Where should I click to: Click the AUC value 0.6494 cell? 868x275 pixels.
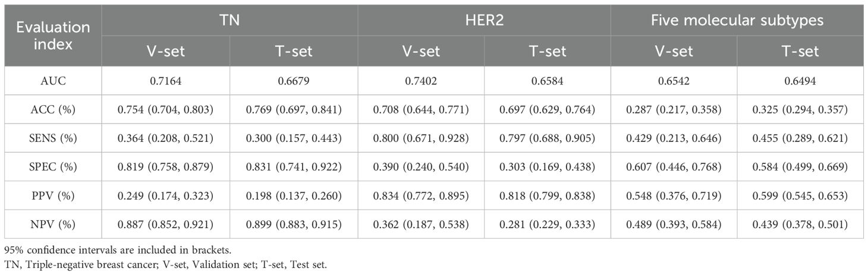(x=800, y=80)
